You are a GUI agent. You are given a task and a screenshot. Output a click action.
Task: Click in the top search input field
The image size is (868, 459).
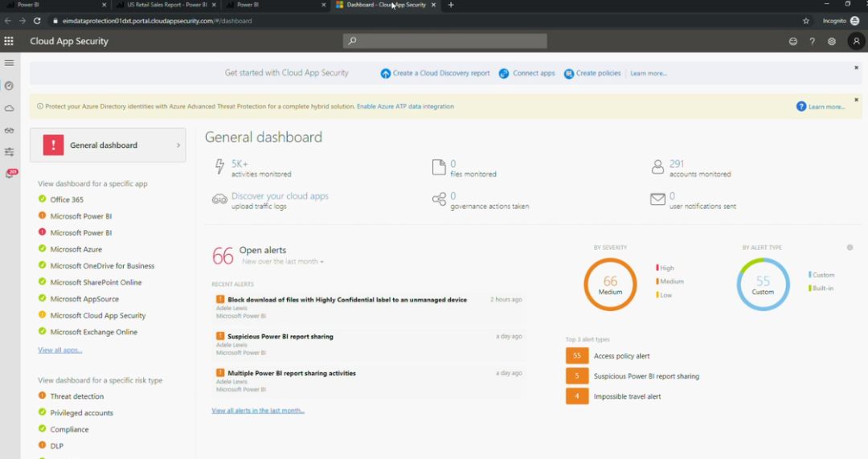(x=445, y=41)
